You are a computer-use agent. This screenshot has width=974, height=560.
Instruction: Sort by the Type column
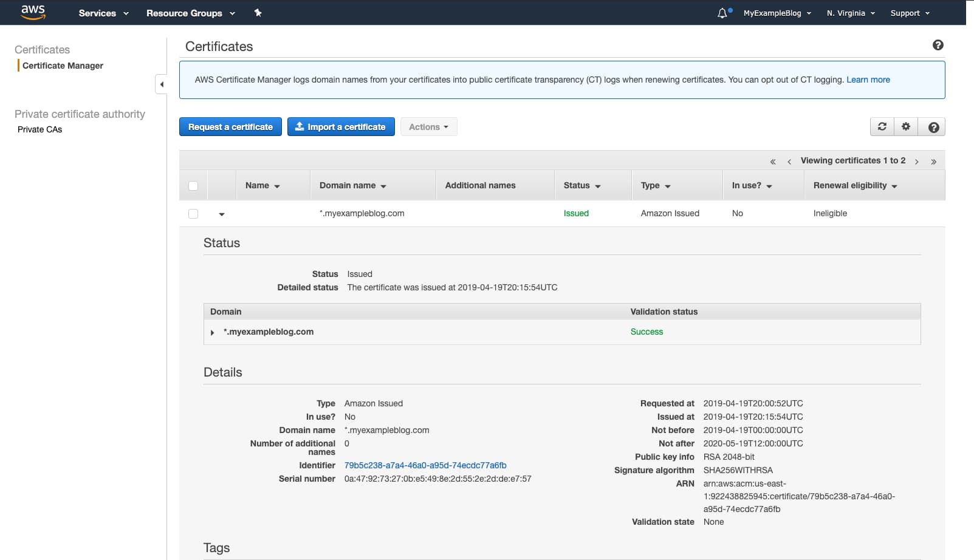coord(656,185)
